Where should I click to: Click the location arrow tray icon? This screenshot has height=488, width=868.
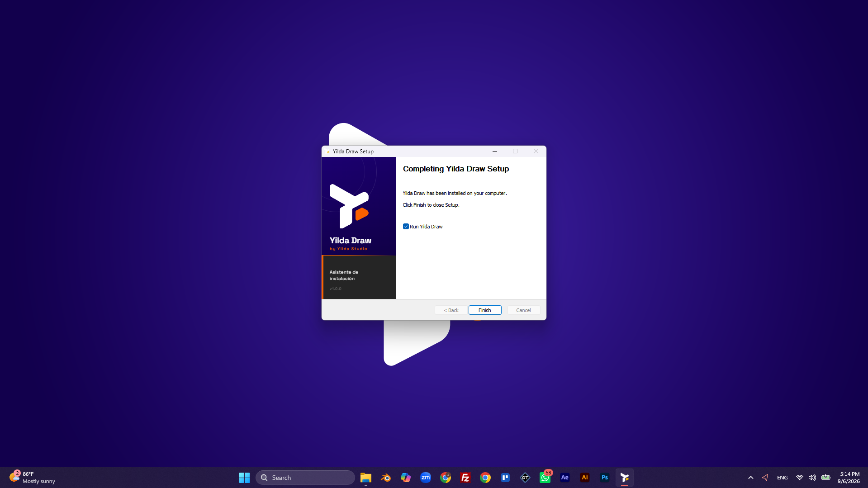765,478
